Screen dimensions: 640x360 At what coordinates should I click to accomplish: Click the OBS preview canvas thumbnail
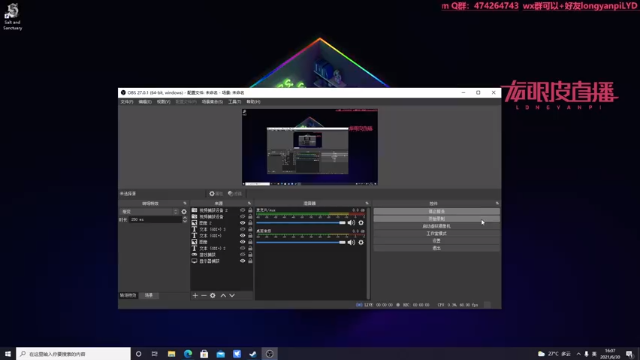(x=310, y=147)
